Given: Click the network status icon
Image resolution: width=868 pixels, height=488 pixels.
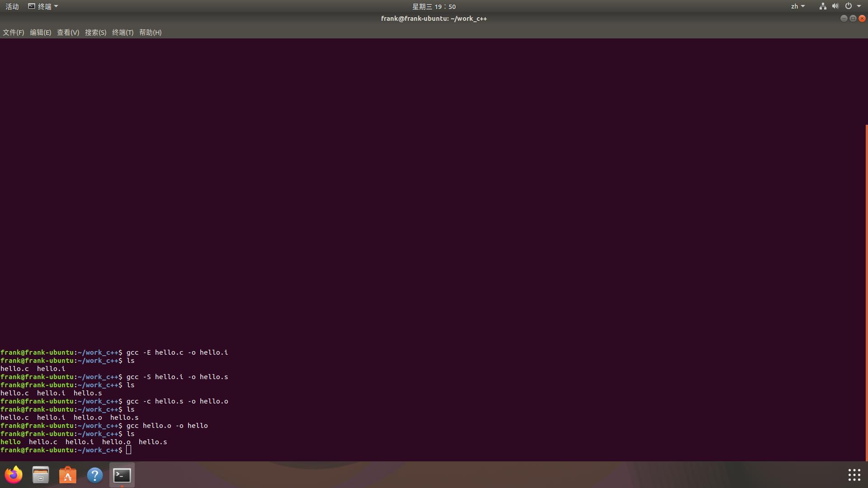Looking at the screenshot, I should [x=823, y=6].
